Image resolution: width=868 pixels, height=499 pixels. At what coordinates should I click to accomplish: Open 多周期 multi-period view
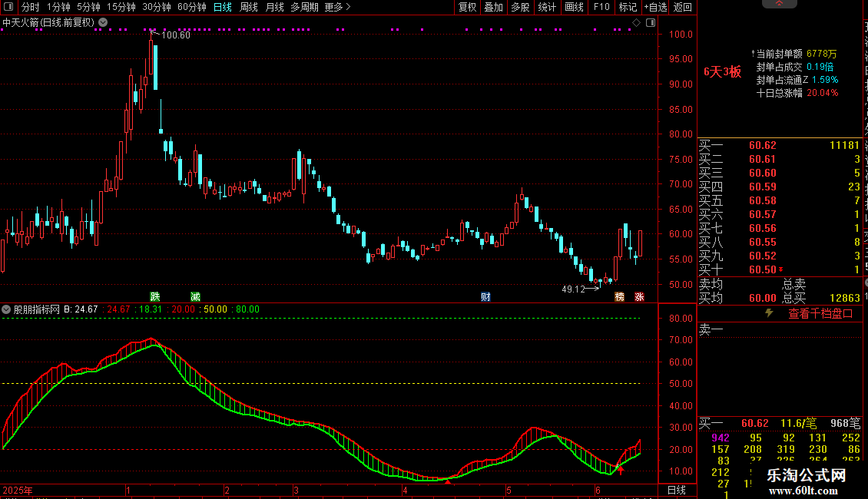(x=304, y=7)
